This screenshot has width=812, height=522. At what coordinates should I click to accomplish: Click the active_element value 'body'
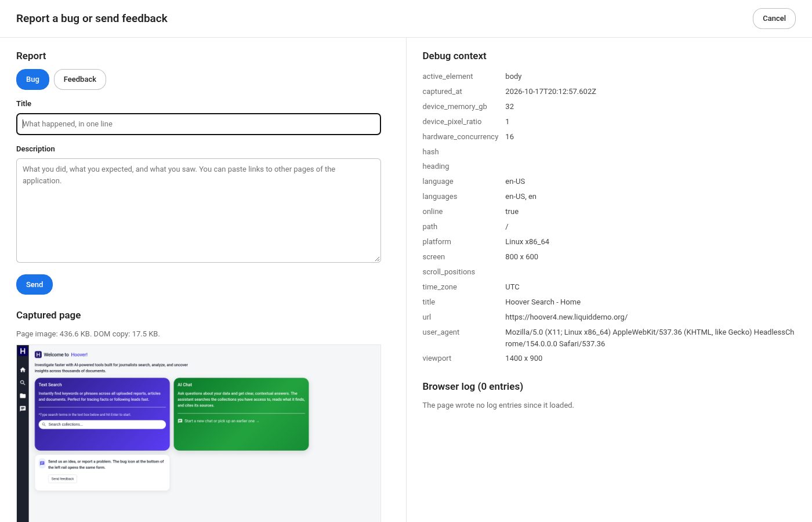click(513, 77)
